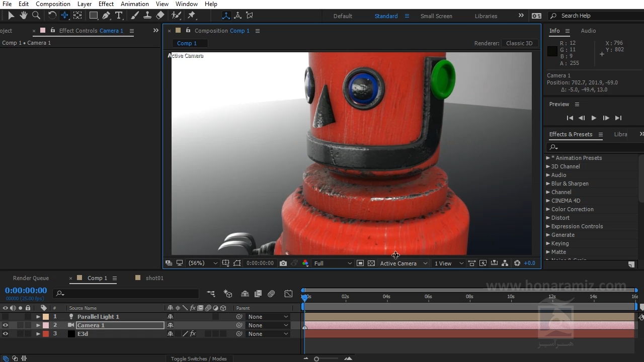Enable Frame Blending for timeline layers
This screenshot has width=644, height=362.
tap(258, 294)
